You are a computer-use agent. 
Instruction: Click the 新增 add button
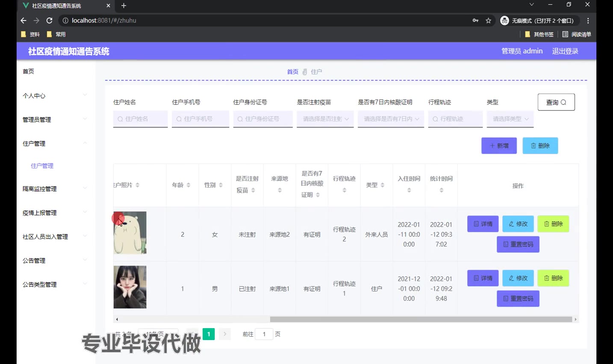click(x=499, y=146)
